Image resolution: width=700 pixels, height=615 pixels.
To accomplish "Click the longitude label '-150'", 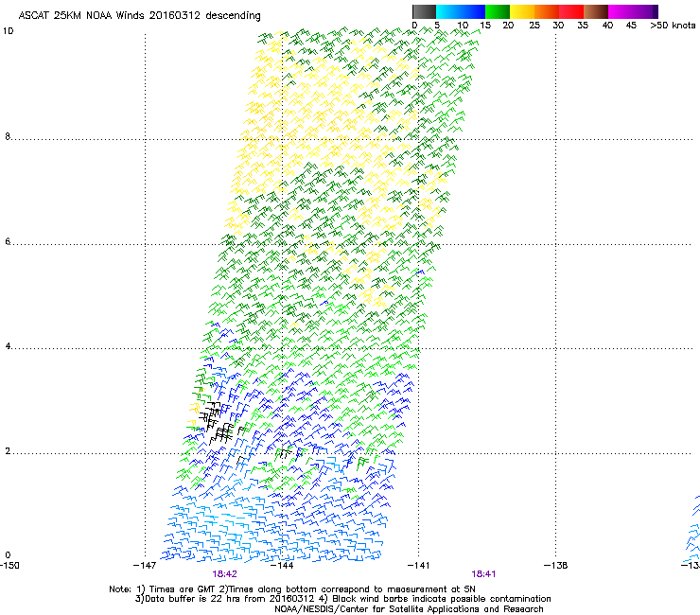I will coord(9,566).
